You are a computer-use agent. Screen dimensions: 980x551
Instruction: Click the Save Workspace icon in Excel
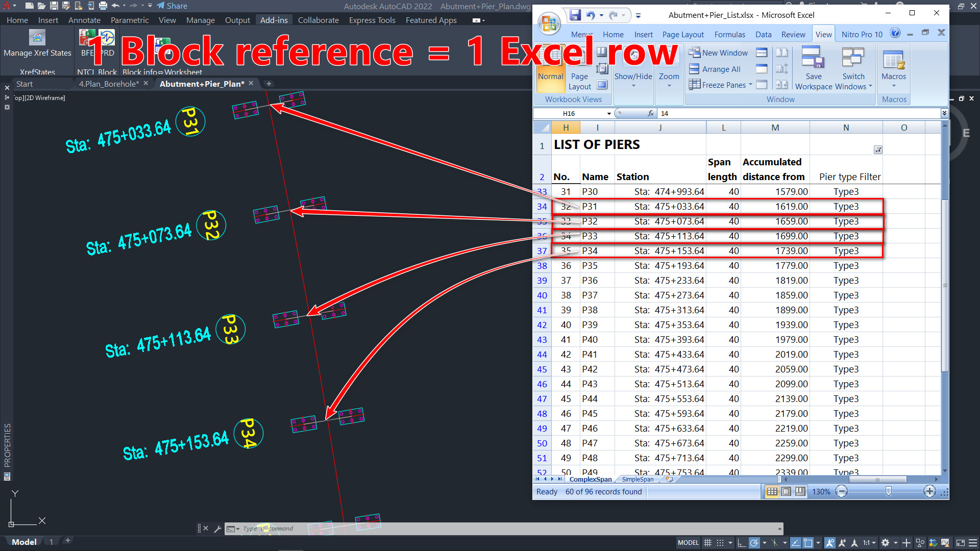[813, 59]
